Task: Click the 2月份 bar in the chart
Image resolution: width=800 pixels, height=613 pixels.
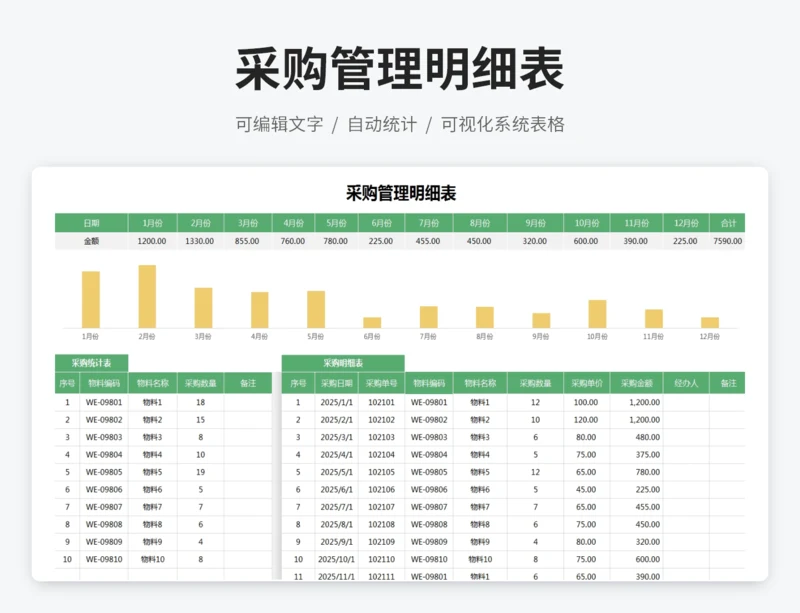Action: coord(147,296)
